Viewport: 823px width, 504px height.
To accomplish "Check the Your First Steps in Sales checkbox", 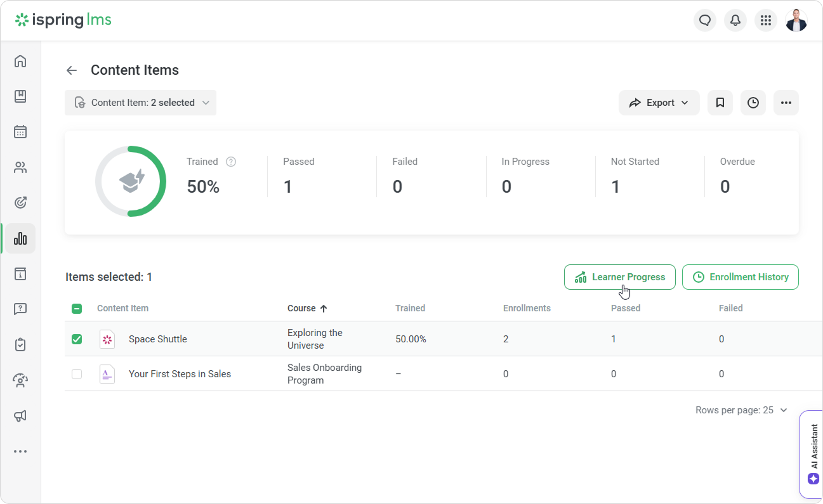I will (77, 374).
